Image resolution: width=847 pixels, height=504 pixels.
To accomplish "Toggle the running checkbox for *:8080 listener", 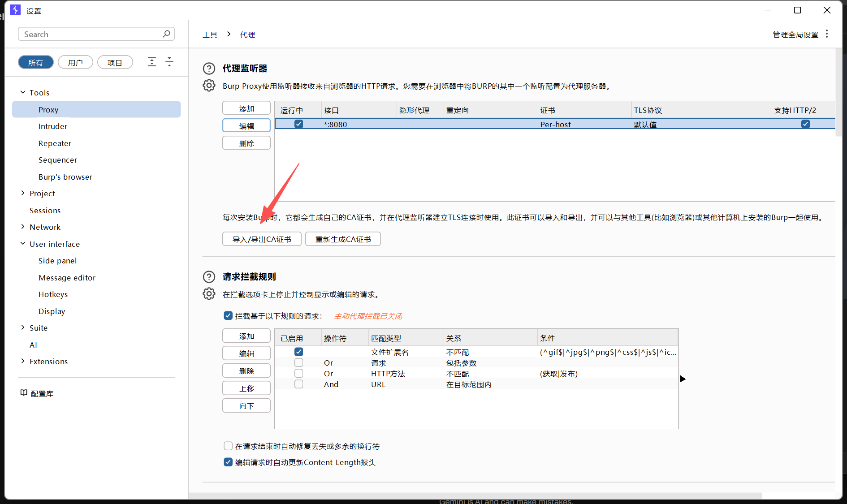I will (x=298, y=124).
